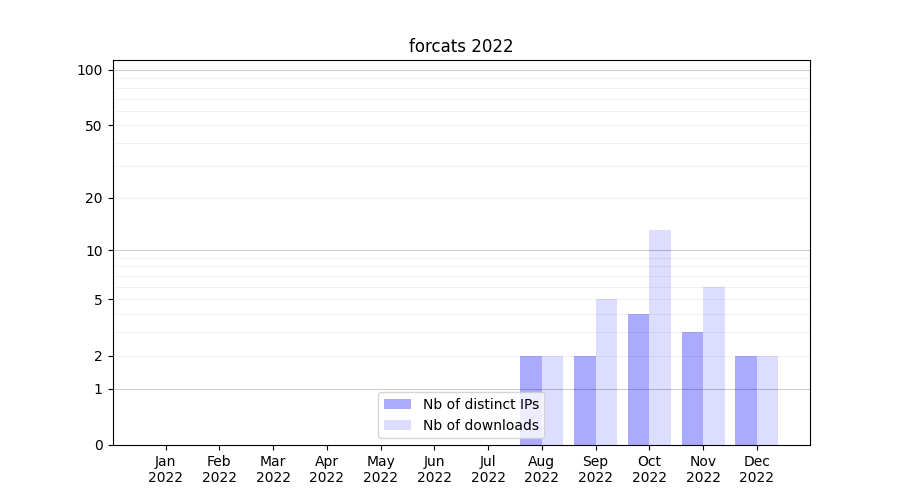Click the 'Aug 2022' x-axis label
Image resolution: width=900 pixels, height=500 pixels.
(541, 469)
